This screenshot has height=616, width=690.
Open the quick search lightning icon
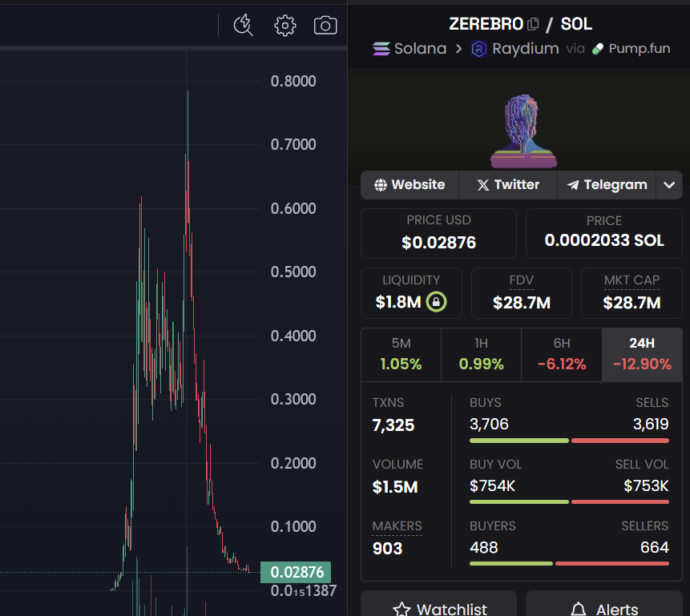pyautogui.click(x=243, y=25)
